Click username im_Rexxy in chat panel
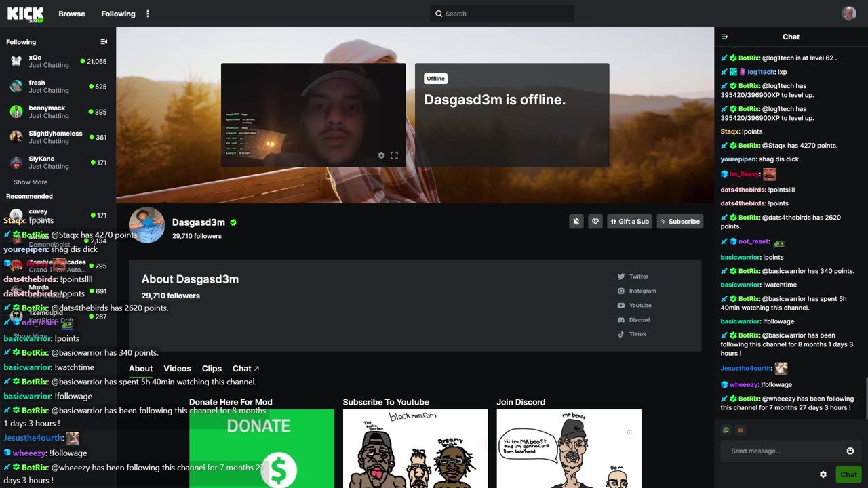The height and width of the screenshot is (488, 868). pyautogui.click(x=744, y=174)
